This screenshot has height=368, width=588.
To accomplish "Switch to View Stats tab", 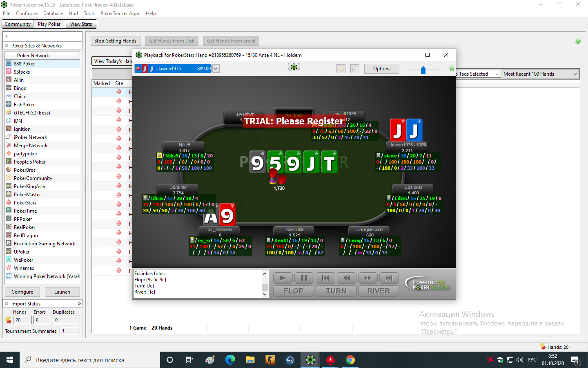I will 81,24.
